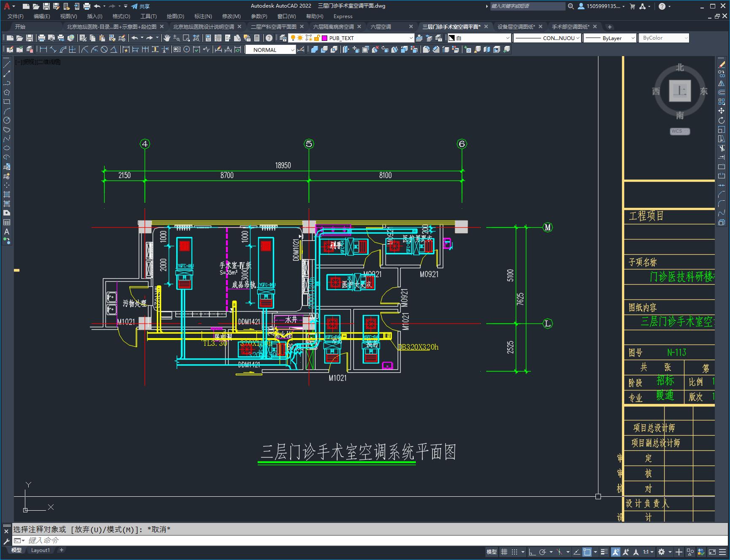Open the Autodesk App Store cart
The height and width of the screenshot is (560, 730).
pos(632,6)
